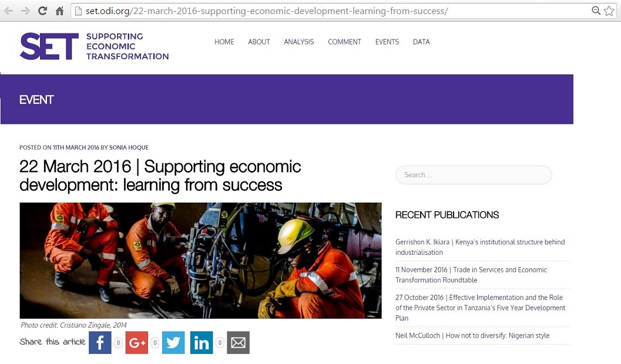Viewport: 621px width, 364px height.
Task: Go back using the browser back arrow
Action: 8,11
